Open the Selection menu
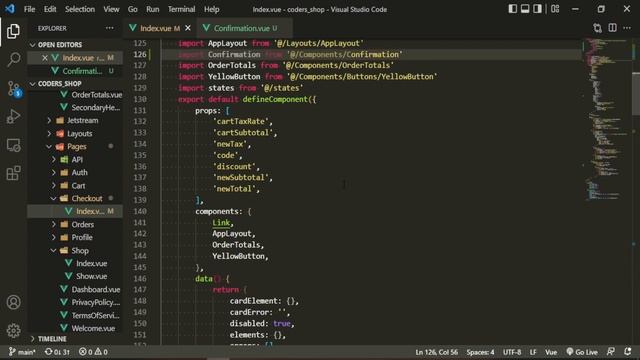 [80, 9]
